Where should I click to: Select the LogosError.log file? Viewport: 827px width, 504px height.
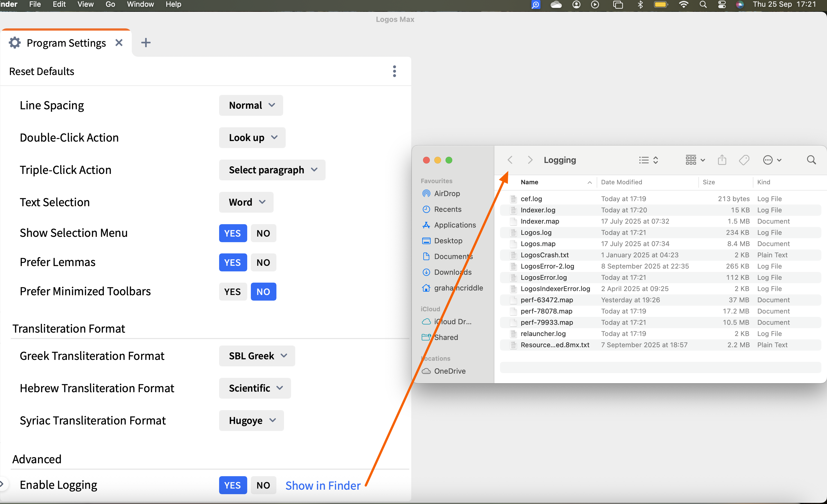pos(660,277)
